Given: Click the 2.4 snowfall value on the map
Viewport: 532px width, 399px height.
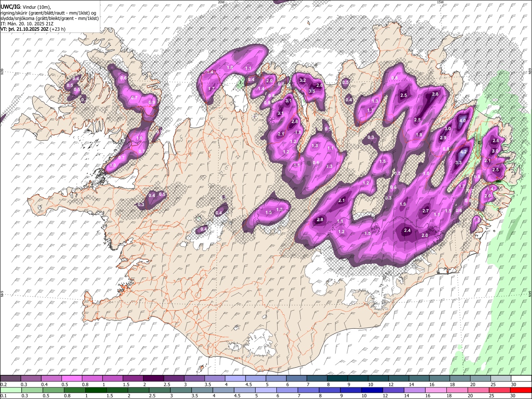Looking at the screenshot, I should [407, 231].
